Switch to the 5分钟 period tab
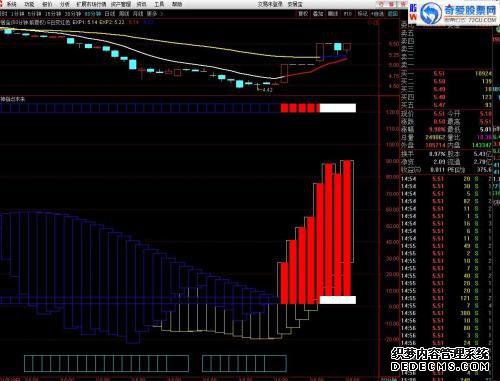Viewport: 500px width, 381px height. tap(34, 14)
